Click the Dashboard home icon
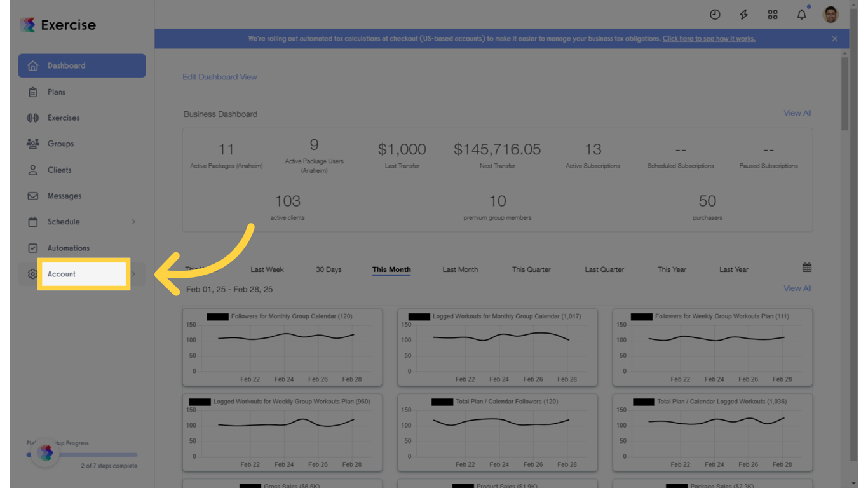 [32, 65]
